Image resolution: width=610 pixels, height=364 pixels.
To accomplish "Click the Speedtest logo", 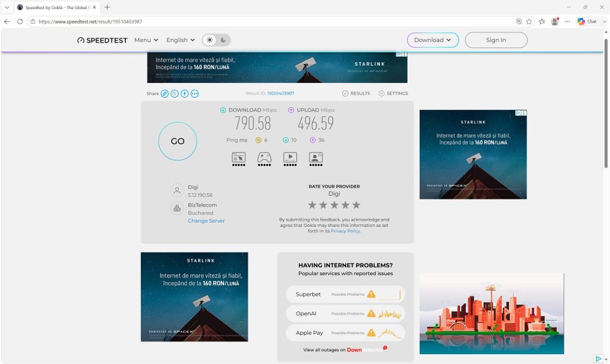I will (102, 40).
